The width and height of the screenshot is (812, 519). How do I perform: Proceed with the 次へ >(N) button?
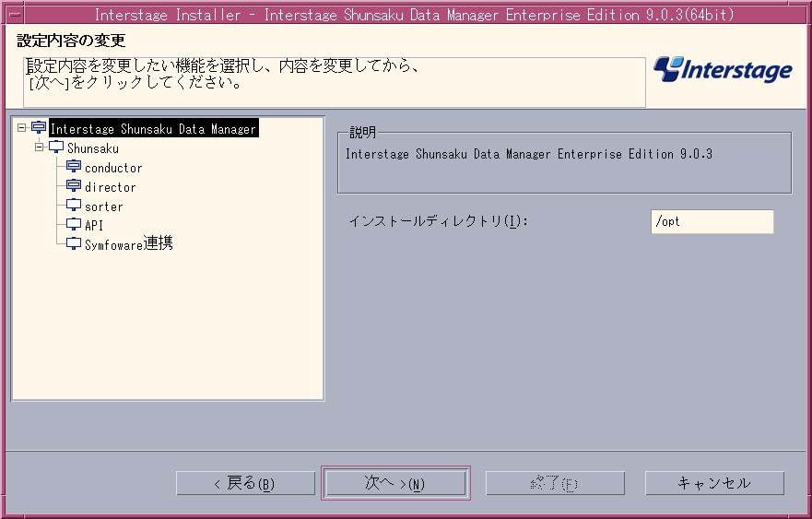(x=395, y=483)
